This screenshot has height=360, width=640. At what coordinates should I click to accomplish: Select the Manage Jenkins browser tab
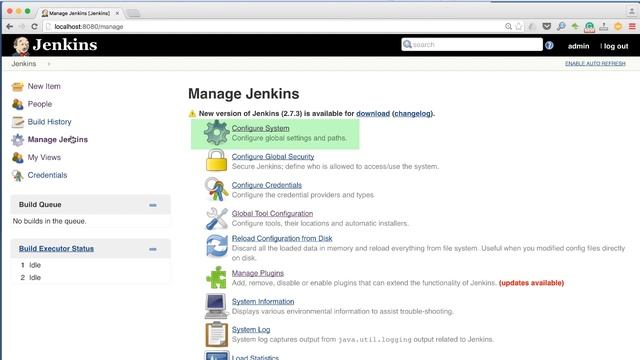(80, 13)
